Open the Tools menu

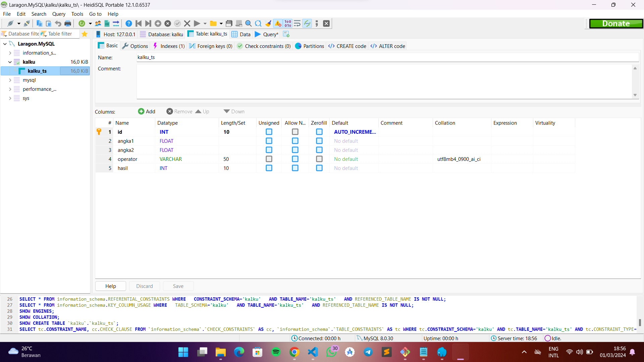pos(77,14)
